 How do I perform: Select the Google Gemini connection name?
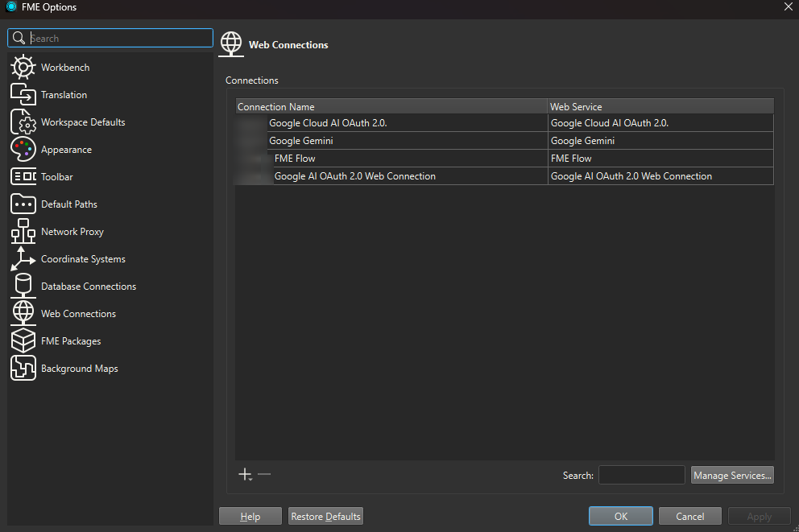coord(300,141)
